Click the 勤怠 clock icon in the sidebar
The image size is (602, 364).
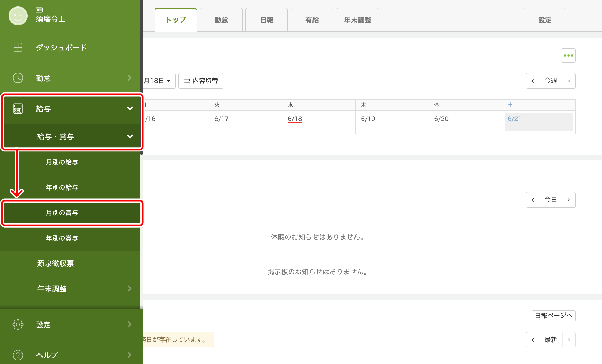tap(18, 78)
